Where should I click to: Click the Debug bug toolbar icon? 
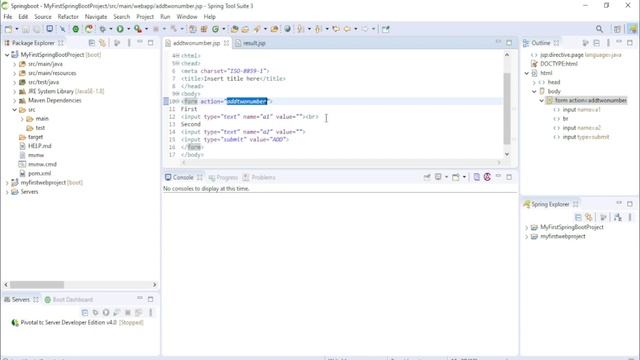click(x=102, y=29)
